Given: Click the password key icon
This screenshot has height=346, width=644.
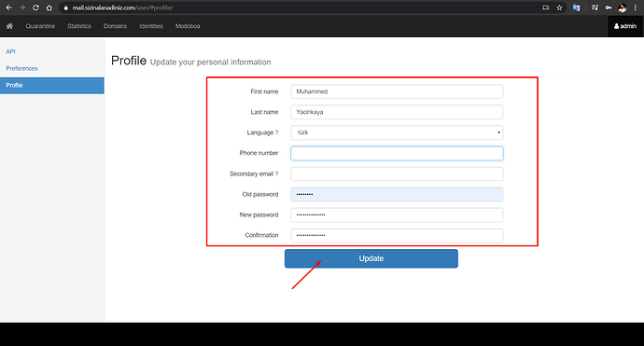Looking at the screenshot, I should coord(609,7).
